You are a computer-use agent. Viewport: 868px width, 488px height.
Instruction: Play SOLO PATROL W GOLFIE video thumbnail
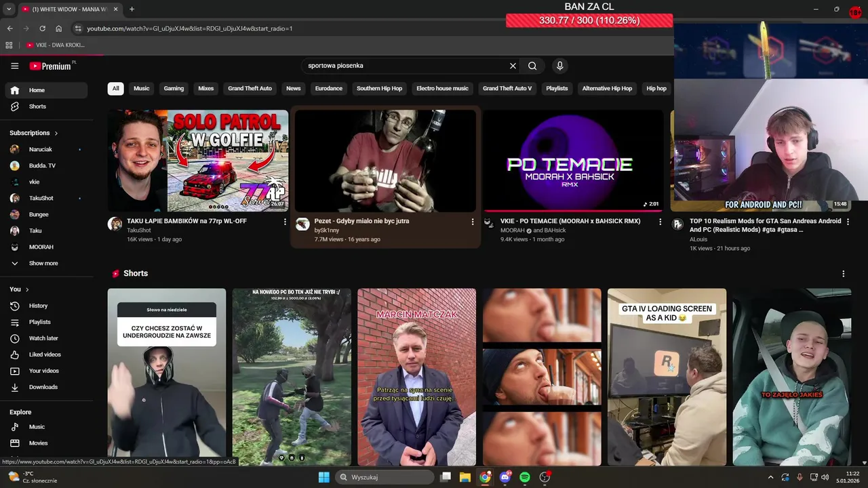[198, 161]
